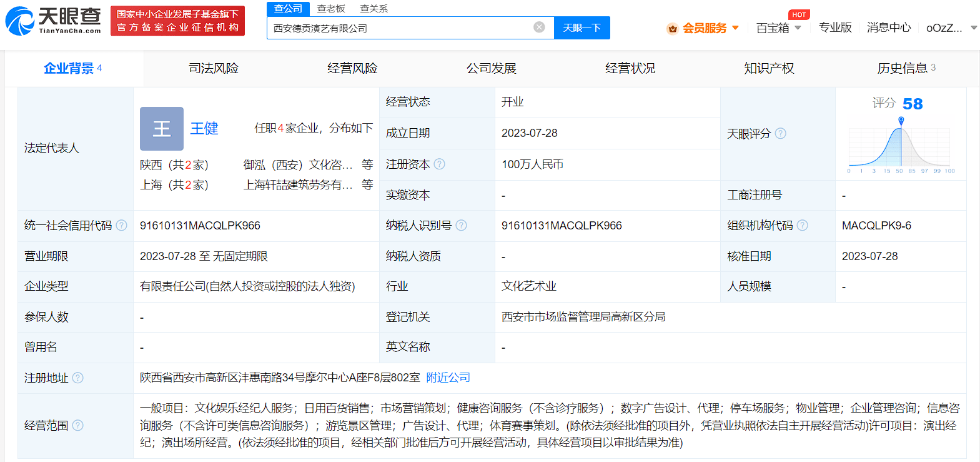The width and height of the screenshot is (980, 462).
Task: Clear the search box with X icon
Action: 539,28
